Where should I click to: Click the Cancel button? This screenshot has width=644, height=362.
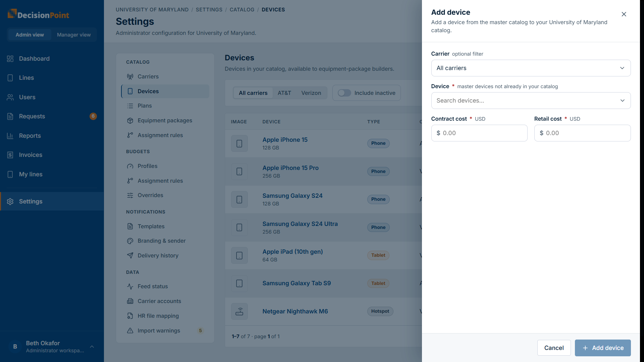coord(554,348)
